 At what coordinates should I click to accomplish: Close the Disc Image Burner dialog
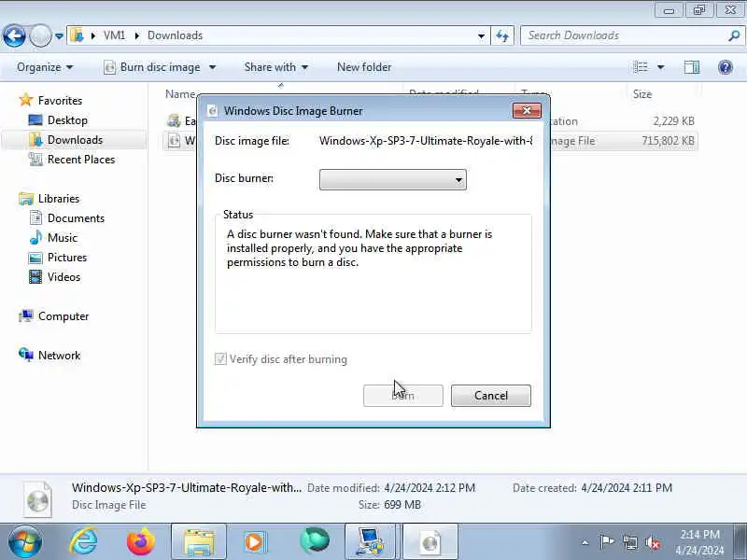527,110
